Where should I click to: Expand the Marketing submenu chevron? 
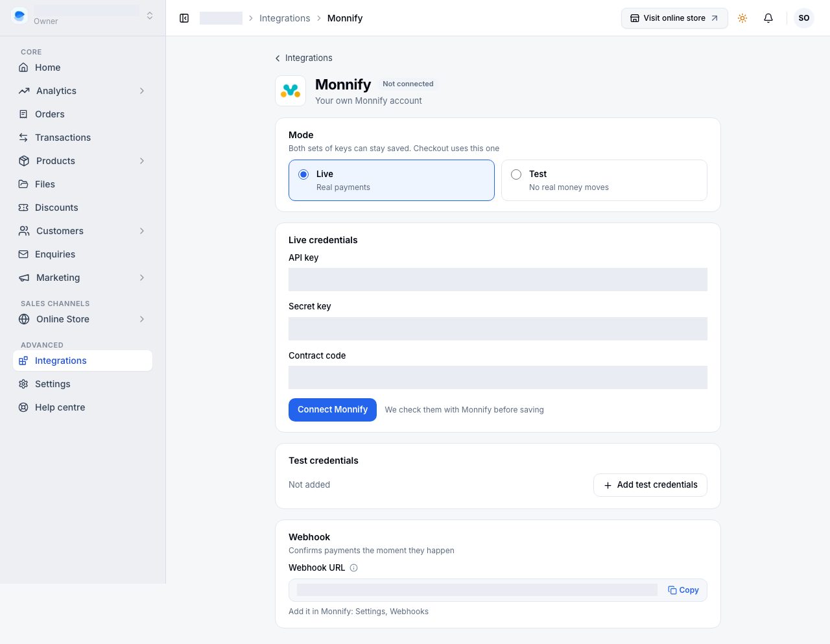142,278
